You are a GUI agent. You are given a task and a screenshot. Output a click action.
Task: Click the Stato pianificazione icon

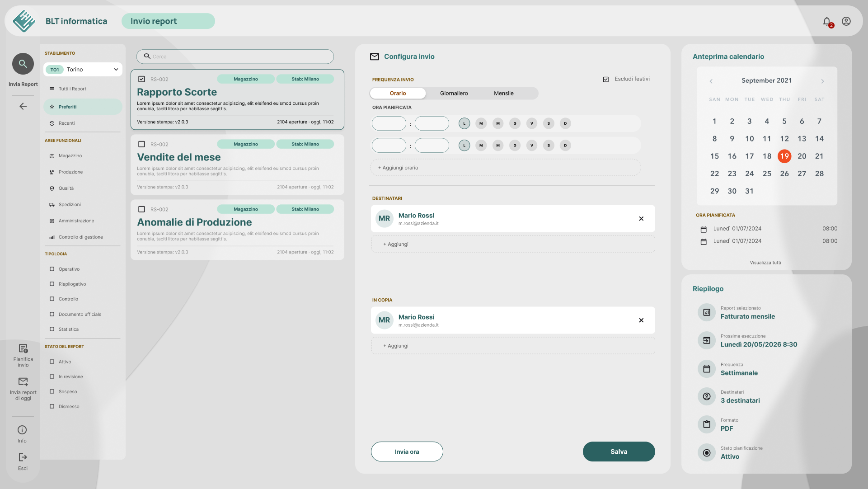click(x=707, y=453)
